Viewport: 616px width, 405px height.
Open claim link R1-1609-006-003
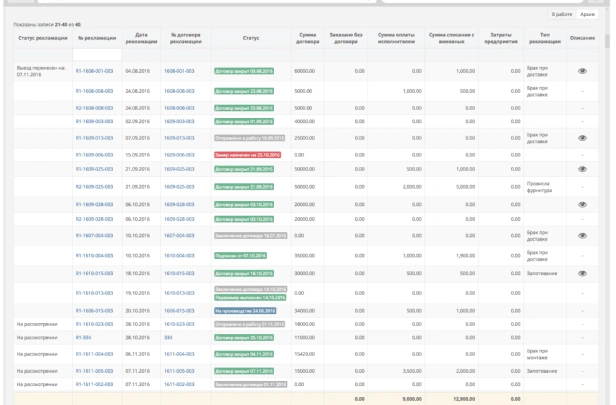click(x=94, y=155)
